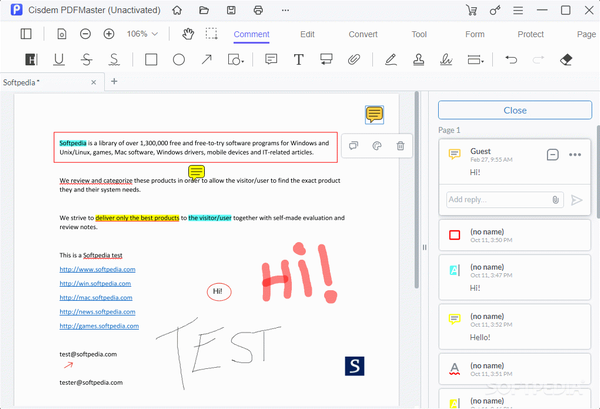Viewport: 600px width, 409px height.
Task: Select the Squiggly underline tool
Action: pyautogui.click(x=114, y=60)
